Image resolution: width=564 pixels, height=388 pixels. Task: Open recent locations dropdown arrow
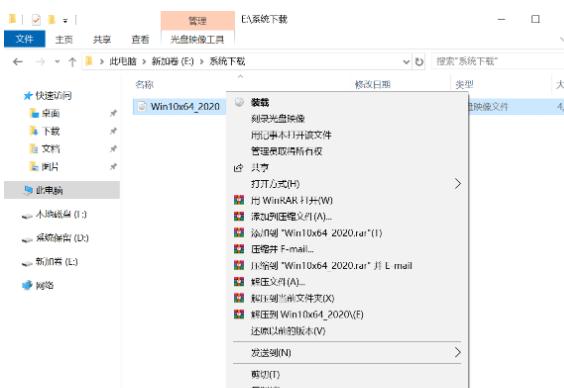57,62
